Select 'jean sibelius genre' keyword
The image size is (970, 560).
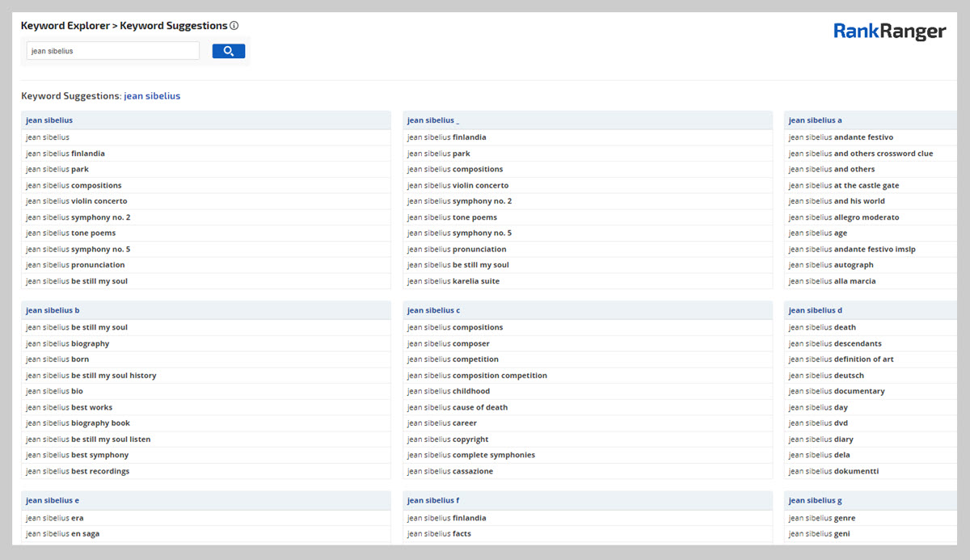[822, 518]
